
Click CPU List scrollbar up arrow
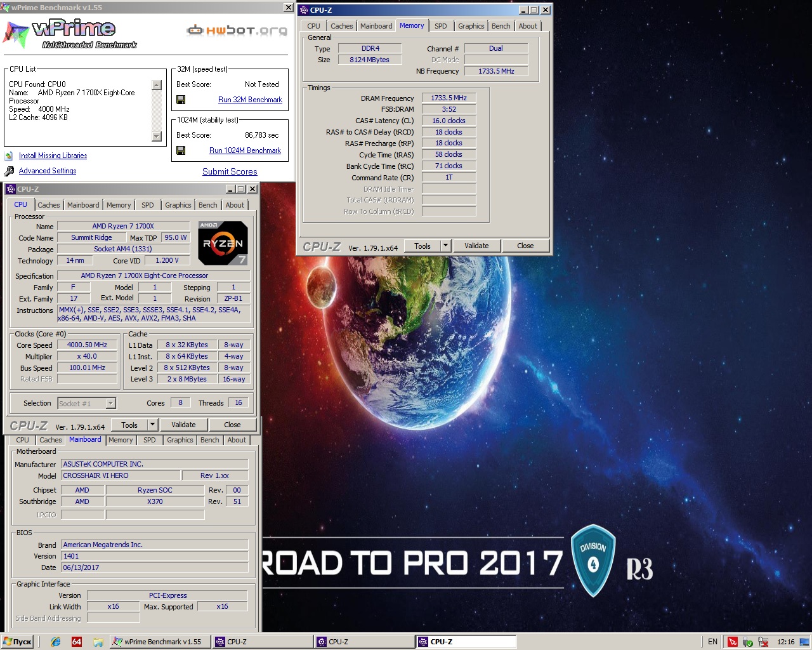point(157,85)
